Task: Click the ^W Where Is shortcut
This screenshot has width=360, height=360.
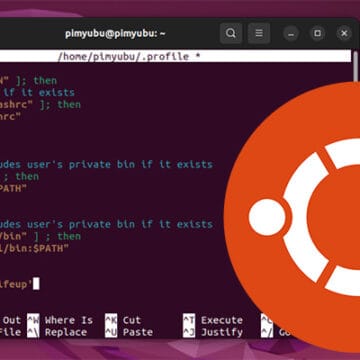Action: coord(60,320)
